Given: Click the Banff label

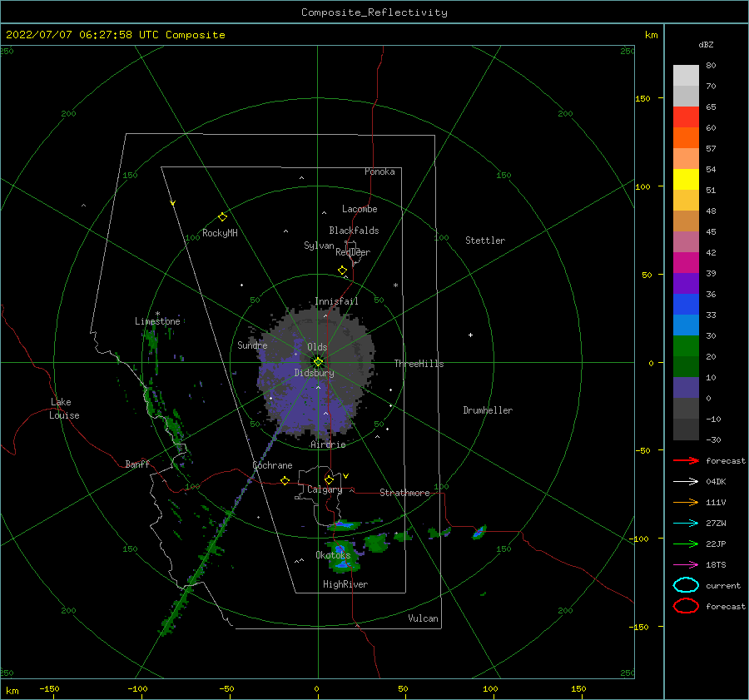Looking at the screenshot, I should 137,464.
